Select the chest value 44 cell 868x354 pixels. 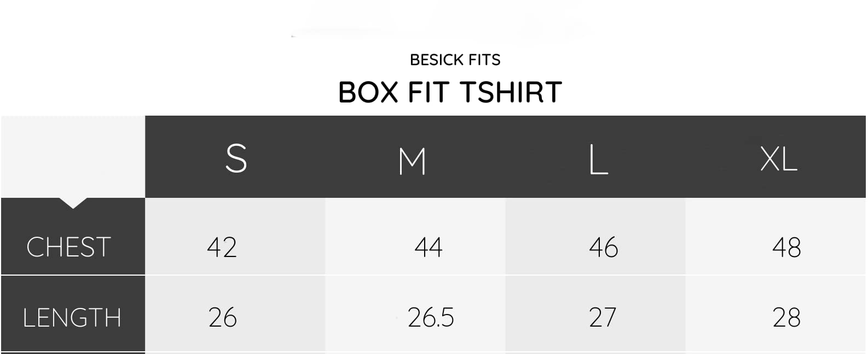429,247
